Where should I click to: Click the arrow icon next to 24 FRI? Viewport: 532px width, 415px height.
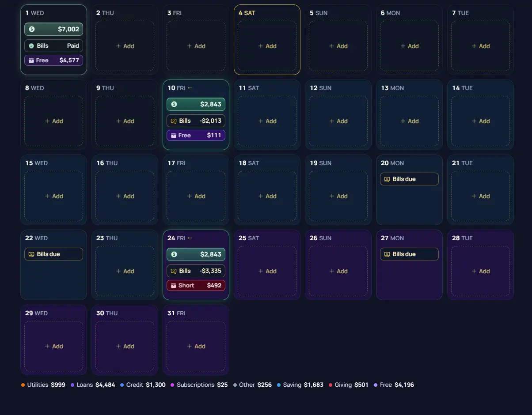click(x=190, y=238)
